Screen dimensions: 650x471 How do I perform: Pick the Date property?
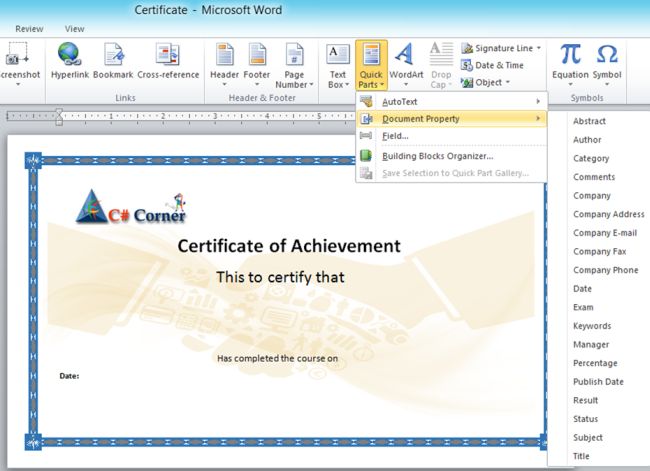[582, 289]
